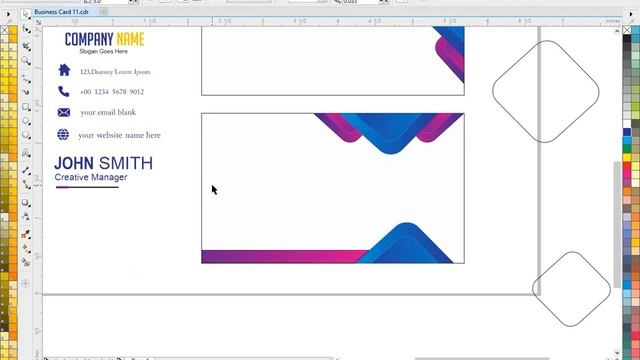This screenshot has height=360, width=640.
Task: Select the Connector tool
Action: [26, 184]
